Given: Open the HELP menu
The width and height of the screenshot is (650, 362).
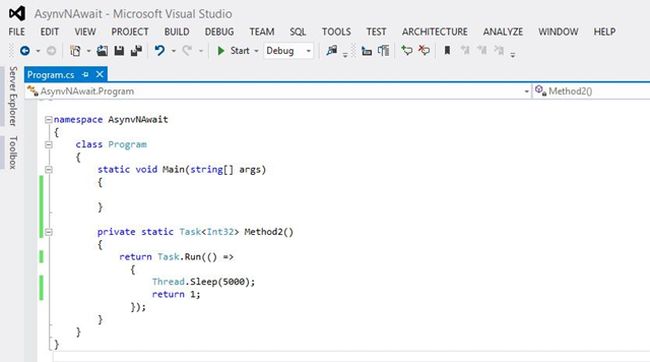Looking at the screenshot, I should pos(604,32).
